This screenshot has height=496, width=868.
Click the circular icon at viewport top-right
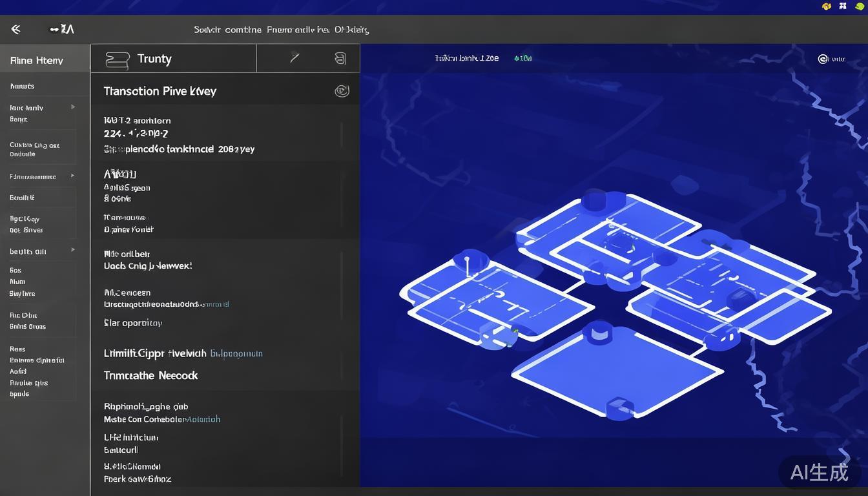coord(823,59)
